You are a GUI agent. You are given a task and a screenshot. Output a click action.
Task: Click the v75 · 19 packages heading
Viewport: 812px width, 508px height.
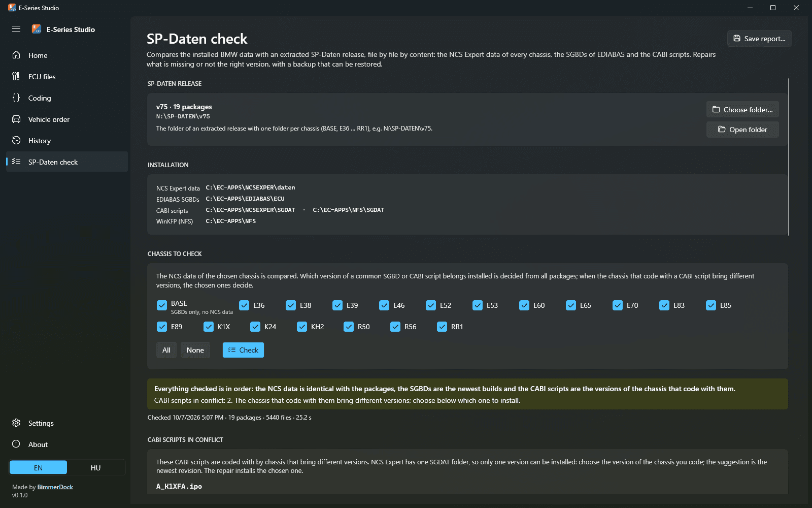click(184, 107)
